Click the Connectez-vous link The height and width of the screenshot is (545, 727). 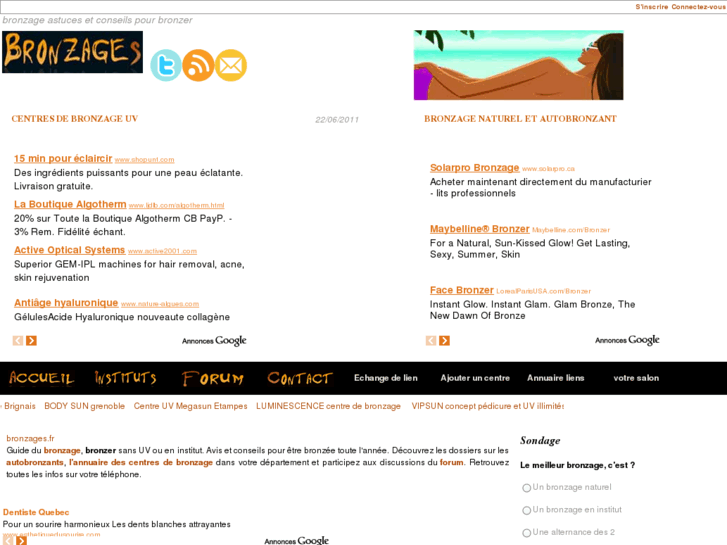coord(698,7)
